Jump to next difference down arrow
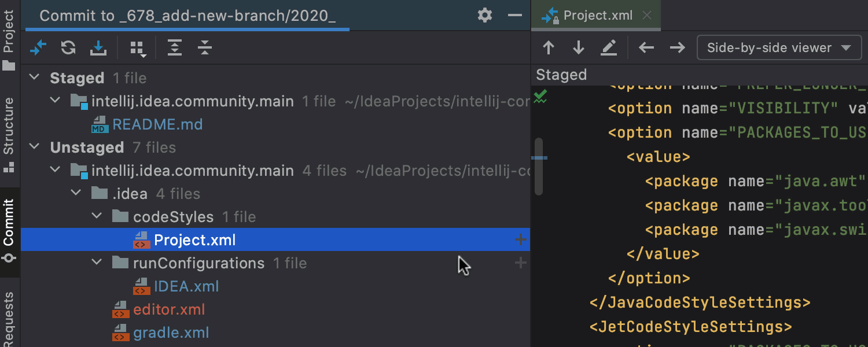The height and width of the screenshot is (347, 868). click(578, 48)
